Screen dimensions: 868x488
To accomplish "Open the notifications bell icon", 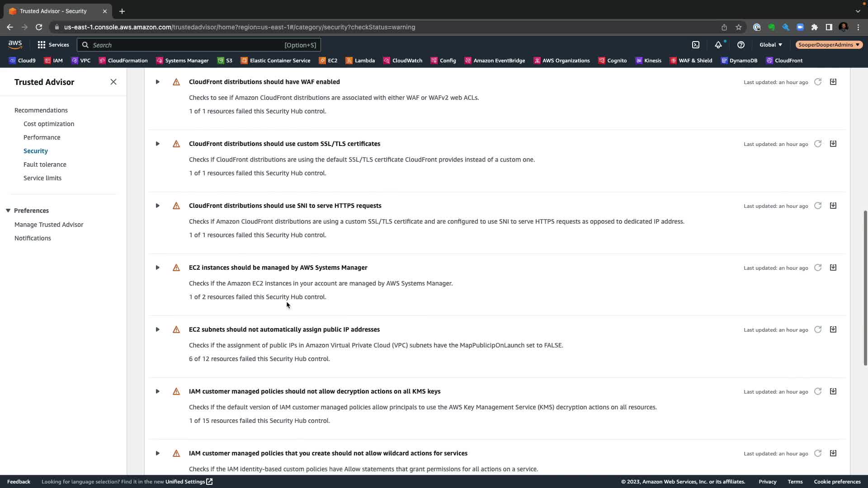I will [718, 45].
